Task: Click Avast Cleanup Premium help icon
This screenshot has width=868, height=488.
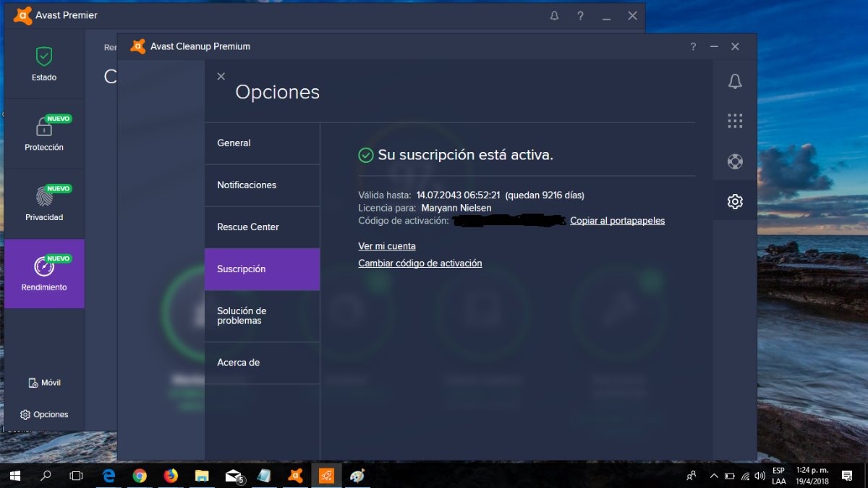Action: pos(693,46)
